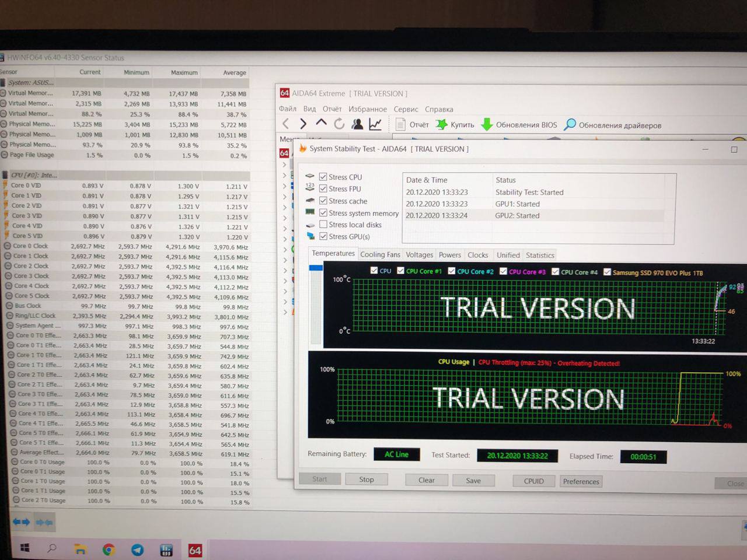Click AIDA64 up-level arrow icon
The image size is (747, 560).
[x=321, y=123]
